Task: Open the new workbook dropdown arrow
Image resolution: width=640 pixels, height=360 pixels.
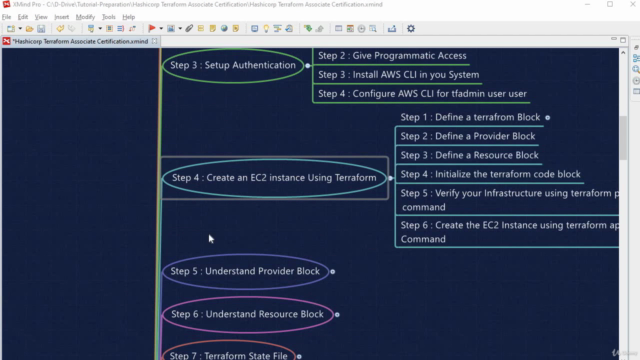Action: [20, 29]
